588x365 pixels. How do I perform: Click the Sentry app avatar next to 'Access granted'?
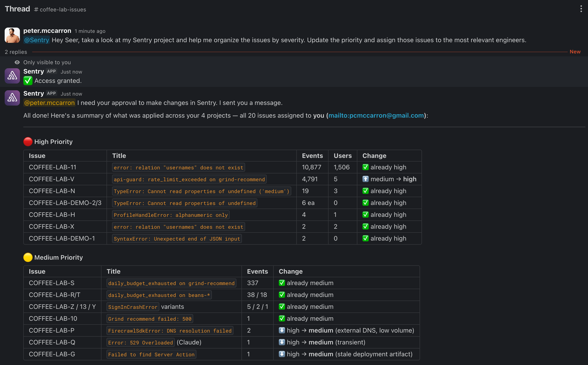click(12, 76)
